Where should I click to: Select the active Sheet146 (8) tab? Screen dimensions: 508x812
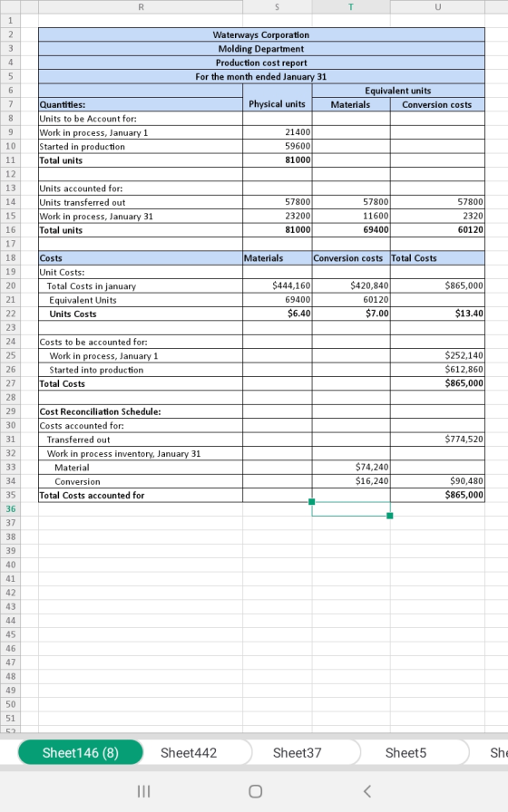click(81, 752)
